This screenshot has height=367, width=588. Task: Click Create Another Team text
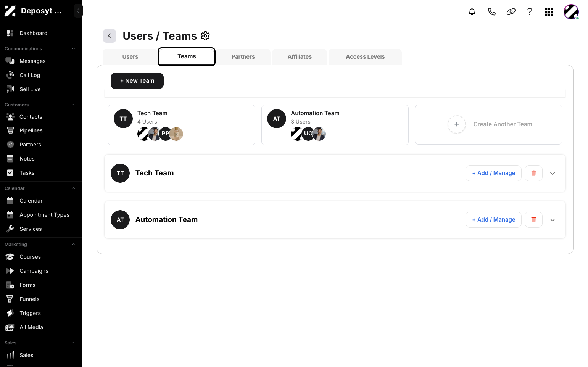503,124
